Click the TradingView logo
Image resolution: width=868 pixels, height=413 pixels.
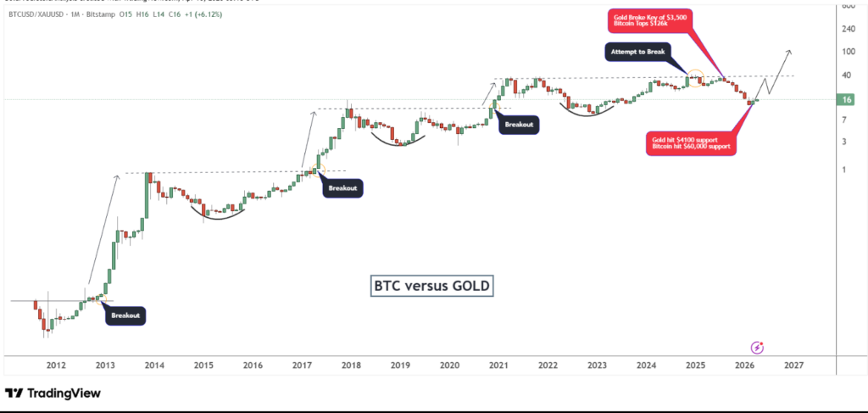click(x=53, y=393)
